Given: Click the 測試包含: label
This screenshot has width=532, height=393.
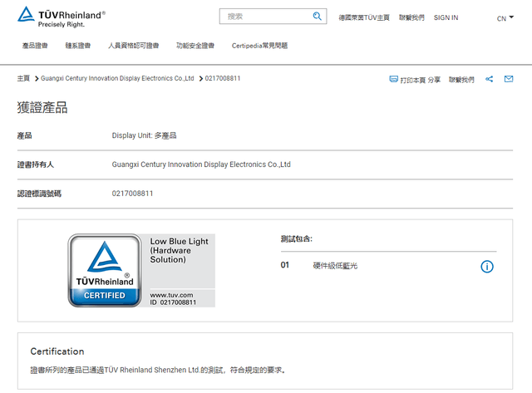Looking at the screenshot, I should [x=297, y=238].
